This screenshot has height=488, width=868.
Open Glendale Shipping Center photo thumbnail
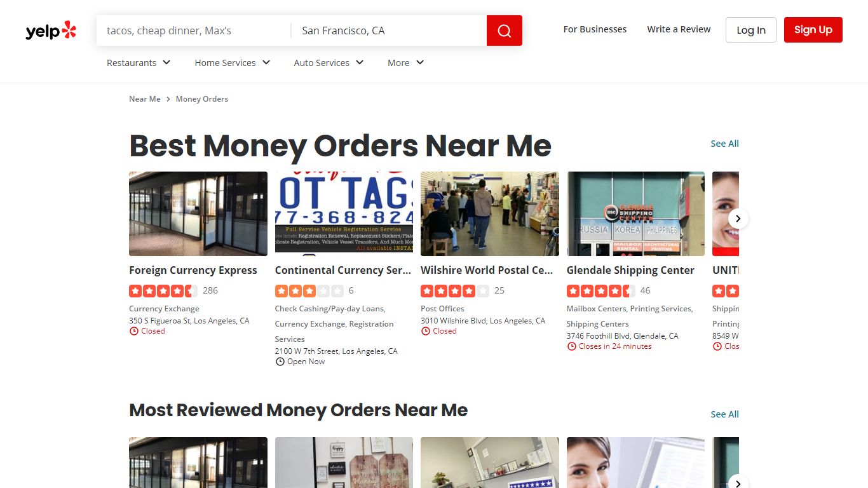635,213
